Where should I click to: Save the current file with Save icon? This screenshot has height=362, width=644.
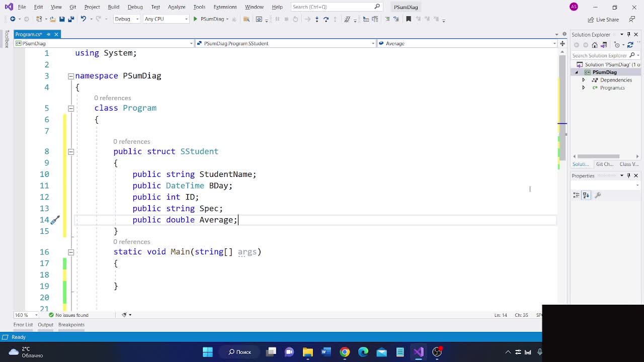(x=62, y=19)
